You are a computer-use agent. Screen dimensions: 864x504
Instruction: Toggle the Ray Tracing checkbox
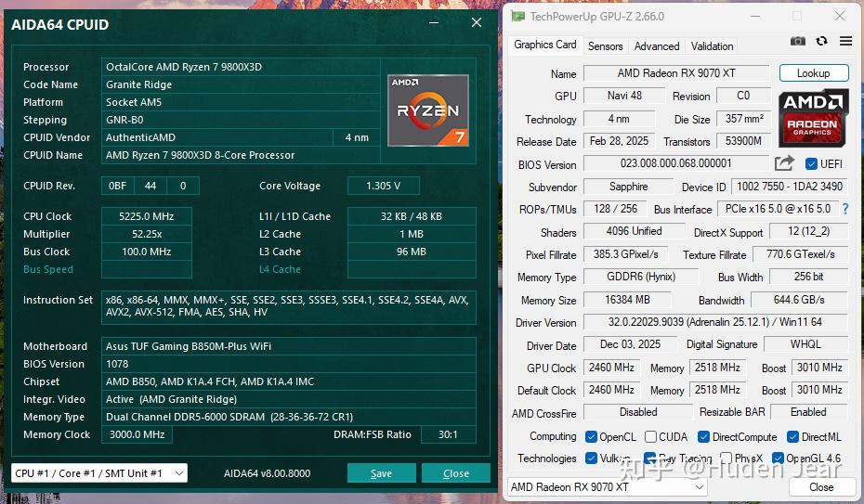pos(650,458)
